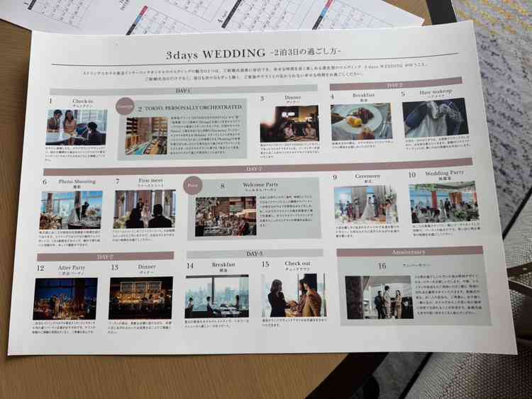The image size is (532, 399).
Task: Open the Ceremony photo
Action: [x=366, y=205]
